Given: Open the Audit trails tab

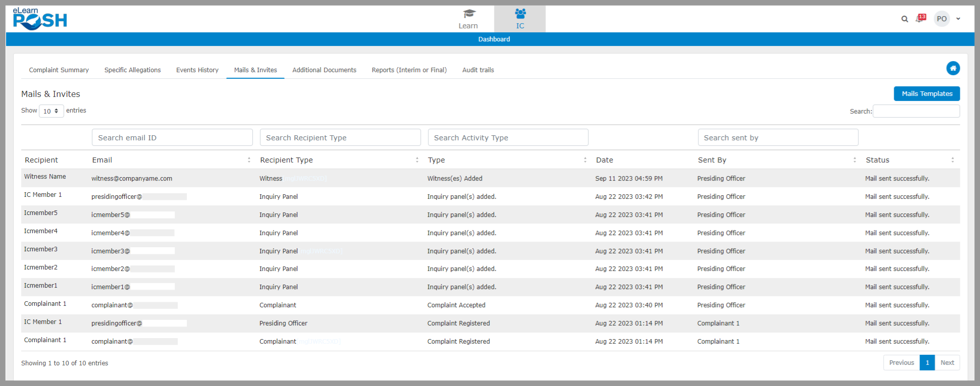Looking at the screenshot, I should (478, 70).
